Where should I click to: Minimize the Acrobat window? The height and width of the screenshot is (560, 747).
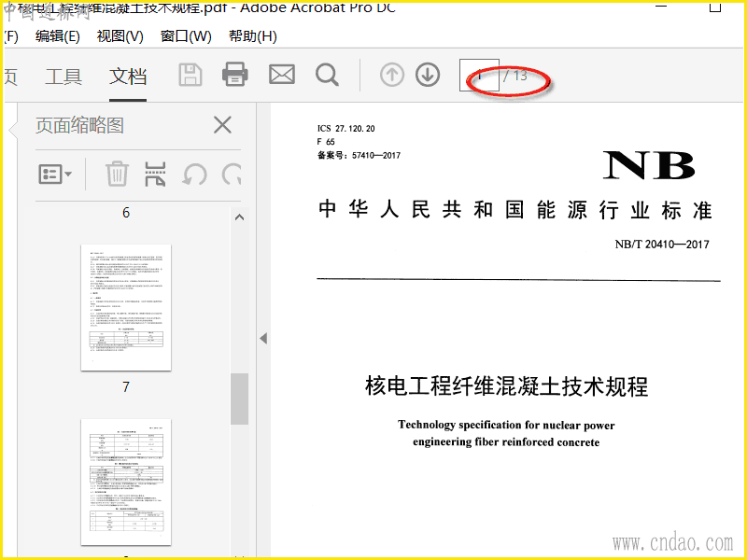(x=661, y=7)
